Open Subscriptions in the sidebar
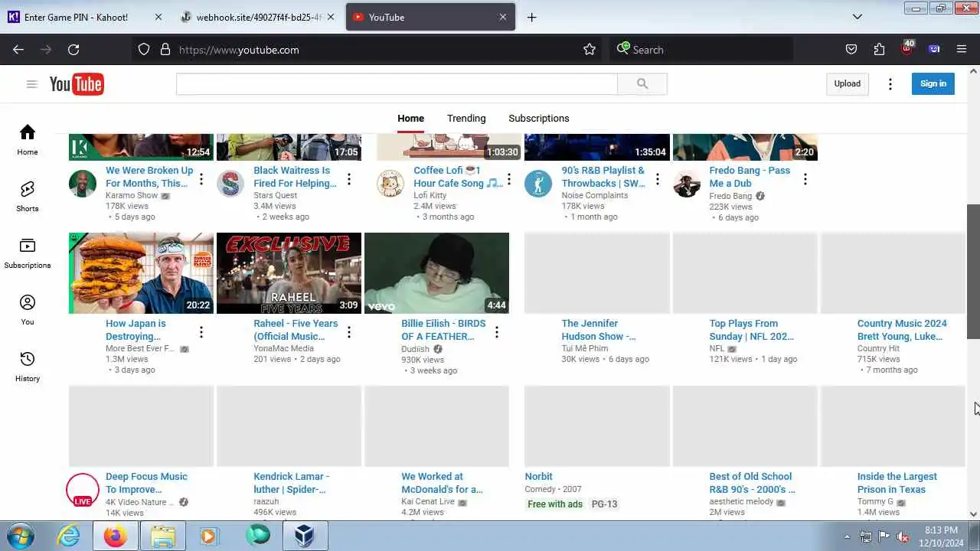Viewport: 980px width, 551px height. pyautogui.click(x=28, y=253)
